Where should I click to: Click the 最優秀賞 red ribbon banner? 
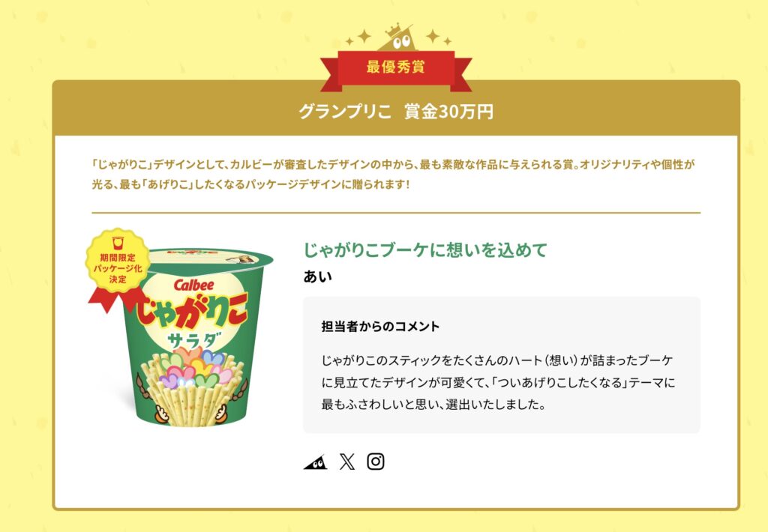(396, 68)
